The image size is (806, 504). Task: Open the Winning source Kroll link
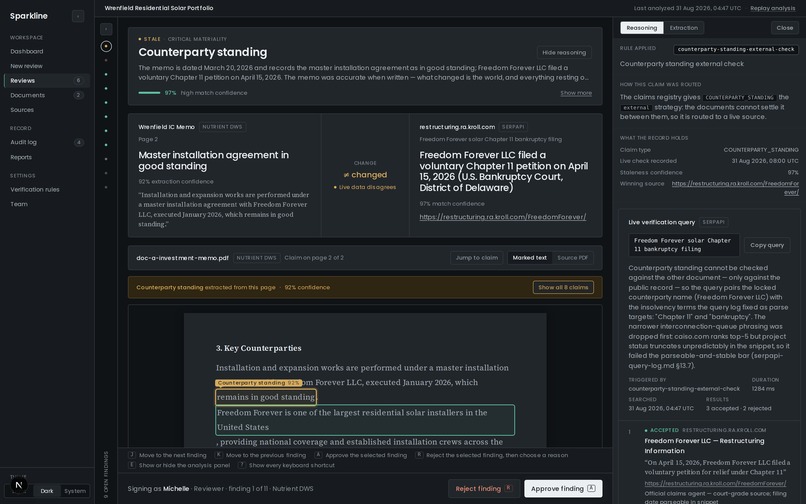[735, 188]
